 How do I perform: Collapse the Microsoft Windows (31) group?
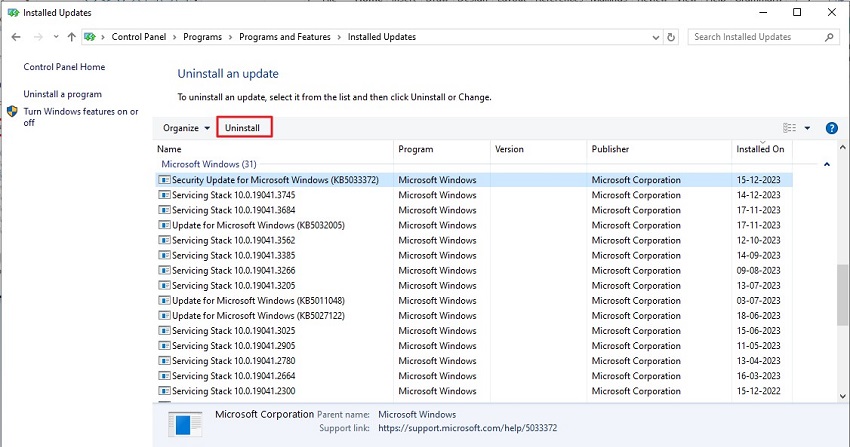click(827, 164)
